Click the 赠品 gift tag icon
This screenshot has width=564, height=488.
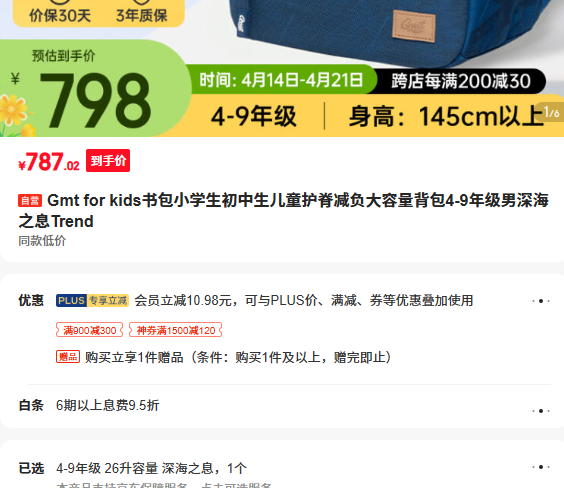[x=68, y=357]
